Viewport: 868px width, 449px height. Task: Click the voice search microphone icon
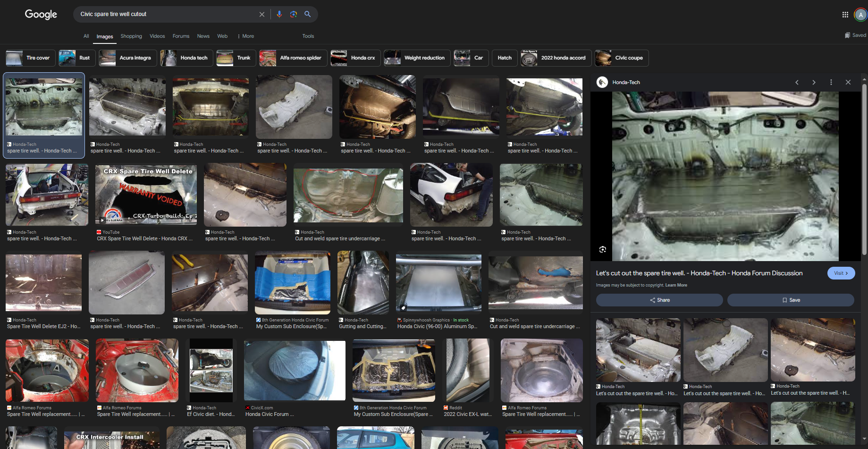click(279, 14)
